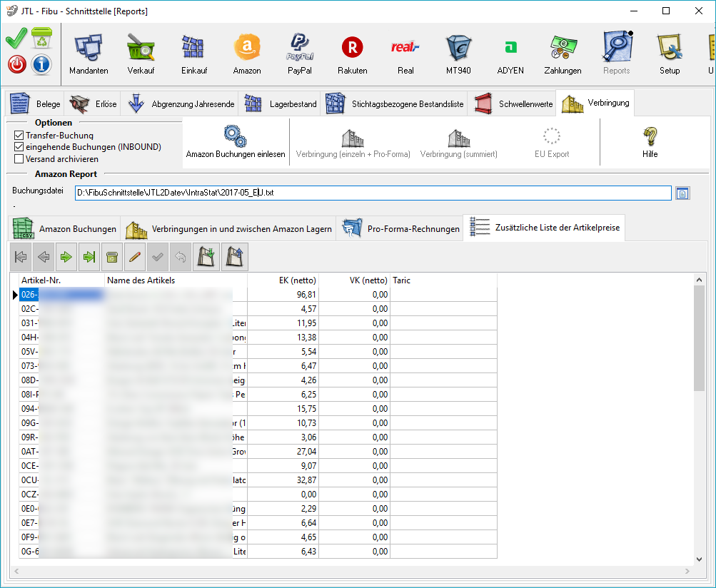Jump to last record in navigator
Screen dimensions: 716x588
pos(89,257)
